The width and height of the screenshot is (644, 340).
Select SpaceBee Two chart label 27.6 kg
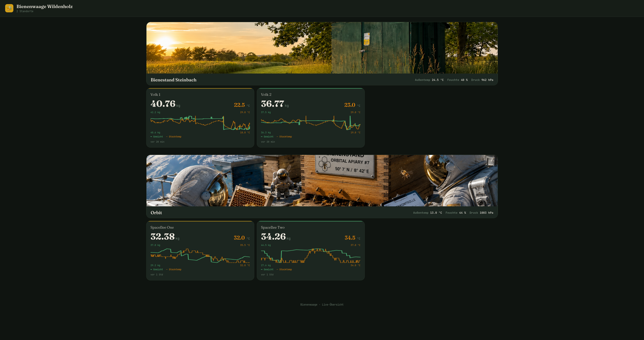[x=266, y=265]
